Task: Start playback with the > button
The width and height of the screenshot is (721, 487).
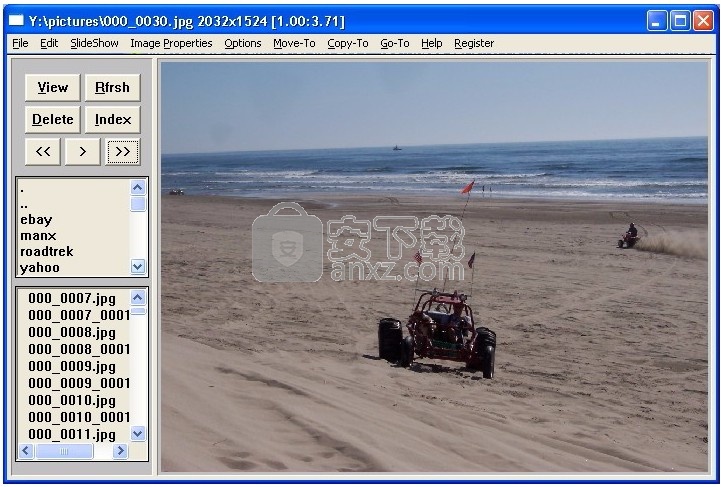Action: 82,151
